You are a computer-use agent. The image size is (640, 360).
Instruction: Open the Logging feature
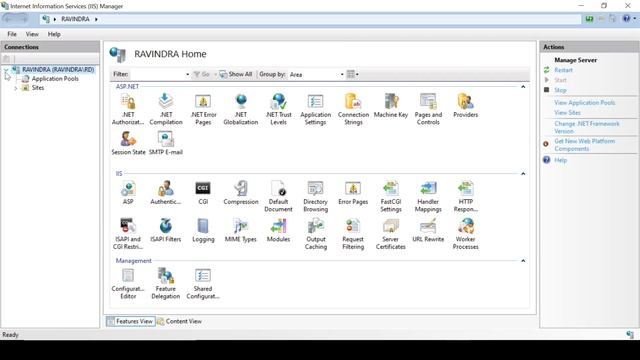[203, 230]
